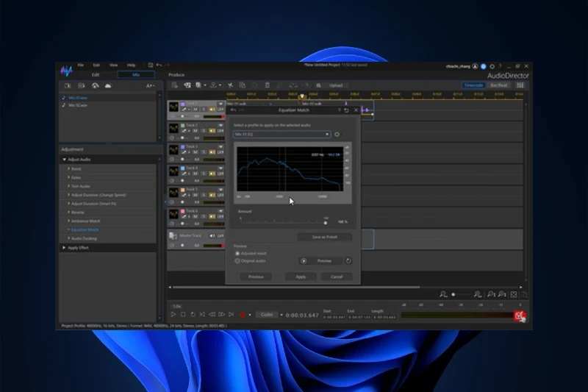This screenshot has height=392, width=588.
Task: Click the mixer view icon next to Bar/Beat
Action: (520, 85)
